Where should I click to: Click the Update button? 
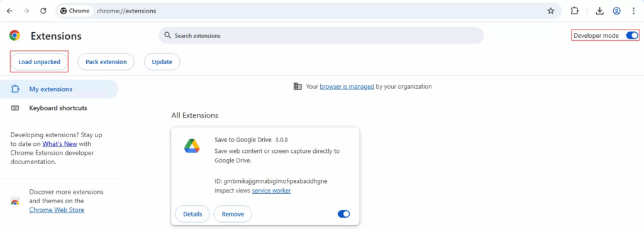[x=162, y=62]
